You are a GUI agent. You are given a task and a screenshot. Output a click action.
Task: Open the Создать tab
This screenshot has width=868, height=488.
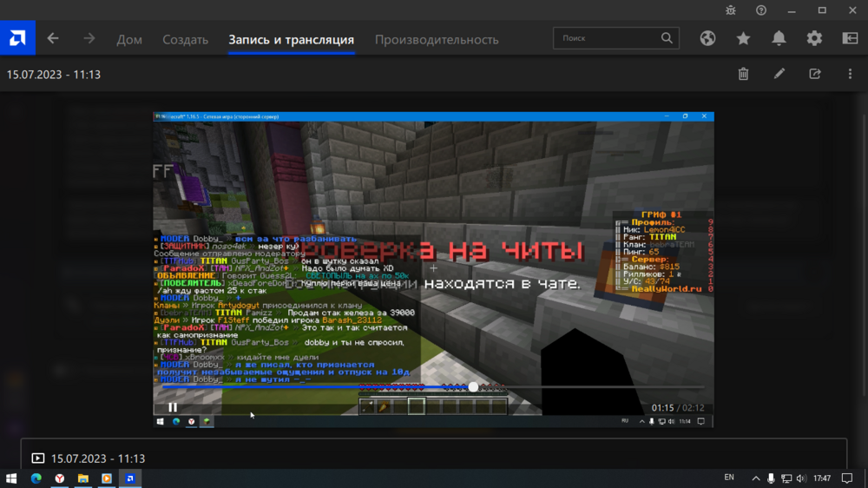[x=185, y=39]
